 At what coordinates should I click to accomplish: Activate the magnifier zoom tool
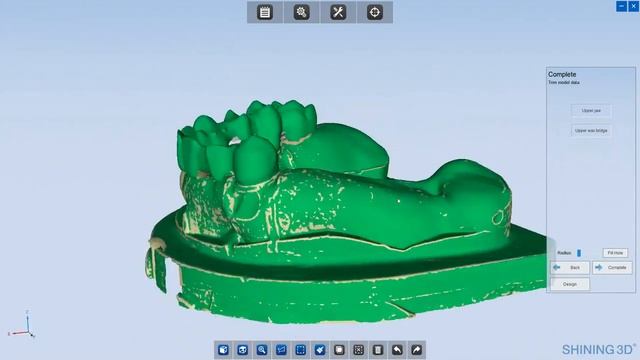pos(262,350)
